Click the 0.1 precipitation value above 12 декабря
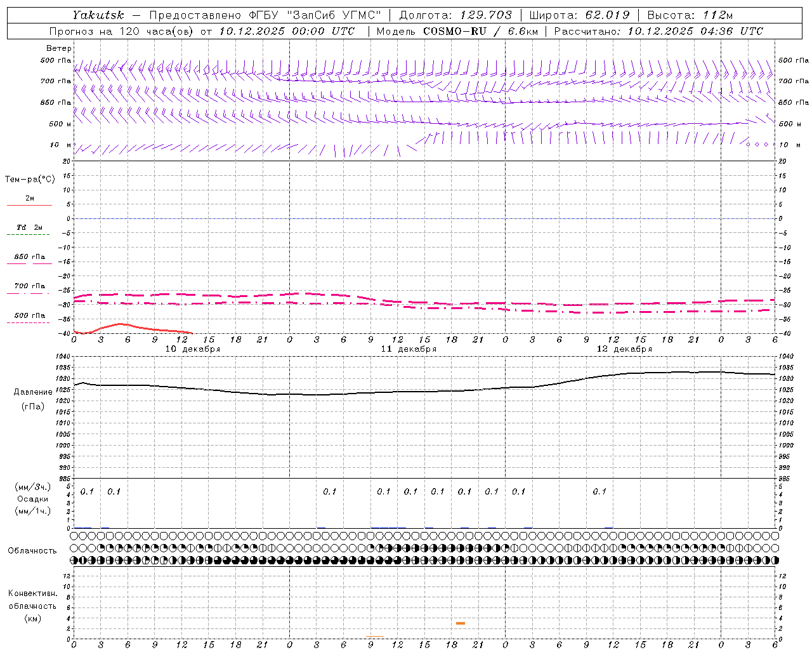The width and height of the screenshot is (812, 650). coord(599,492)
